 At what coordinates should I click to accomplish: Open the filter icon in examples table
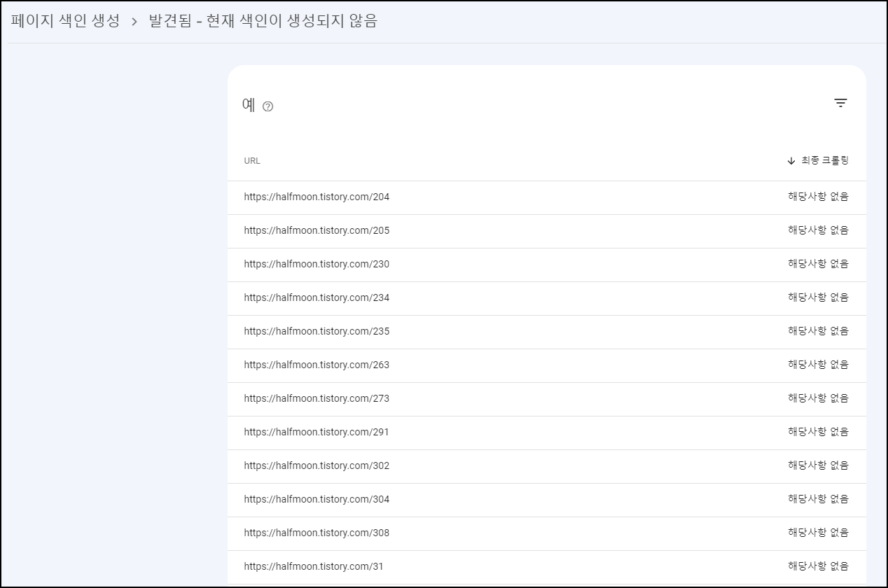840,104
